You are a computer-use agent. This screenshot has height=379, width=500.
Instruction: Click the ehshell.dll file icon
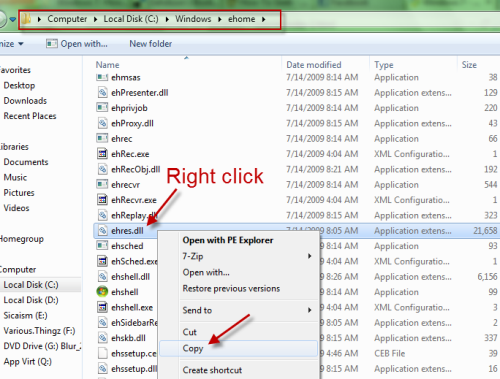[102, 276]
